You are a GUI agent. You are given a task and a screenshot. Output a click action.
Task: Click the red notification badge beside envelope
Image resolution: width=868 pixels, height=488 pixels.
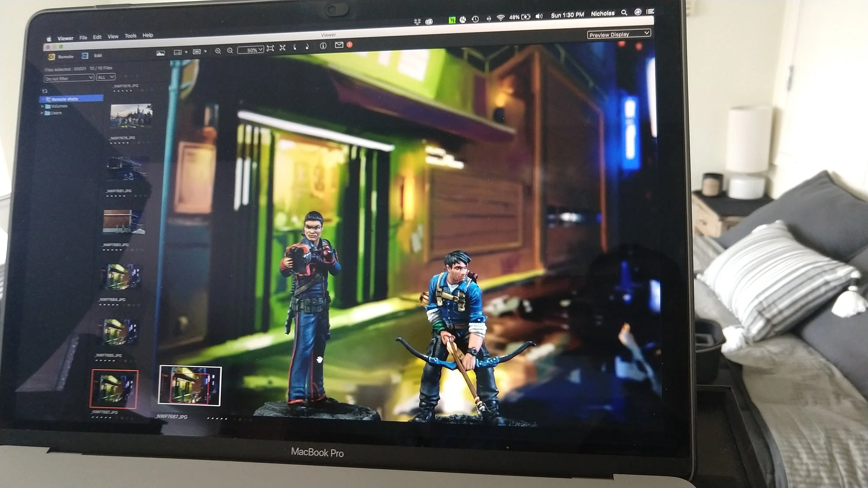tap(350, 44)
